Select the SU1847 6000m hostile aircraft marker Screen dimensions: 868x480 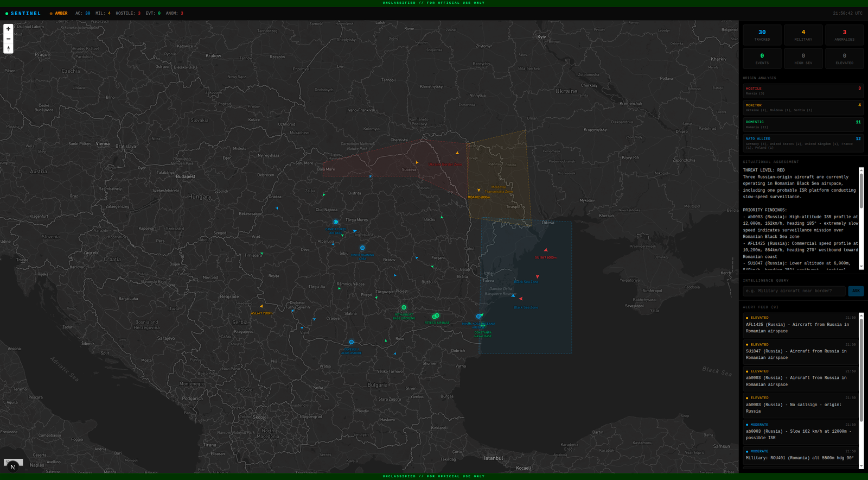546,250
